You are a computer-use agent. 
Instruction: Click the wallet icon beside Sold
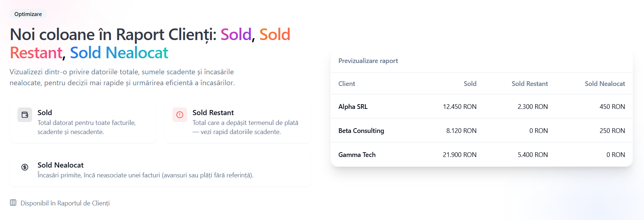coord(25,115)
